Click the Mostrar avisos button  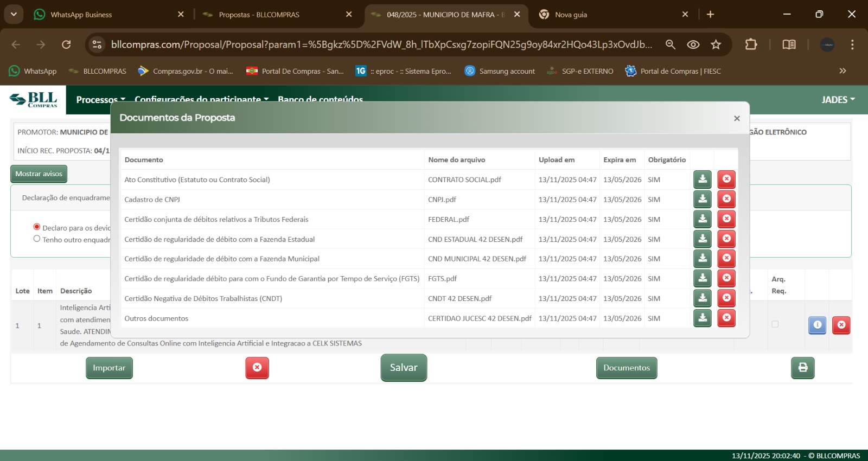(39, 174)
